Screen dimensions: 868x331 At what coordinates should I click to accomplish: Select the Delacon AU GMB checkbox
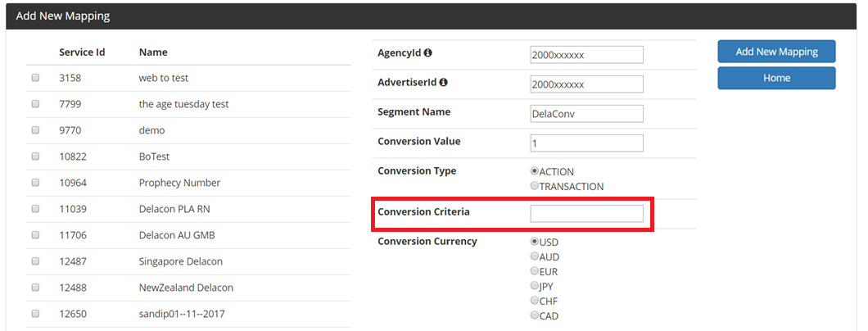click(x=35, y=235)
